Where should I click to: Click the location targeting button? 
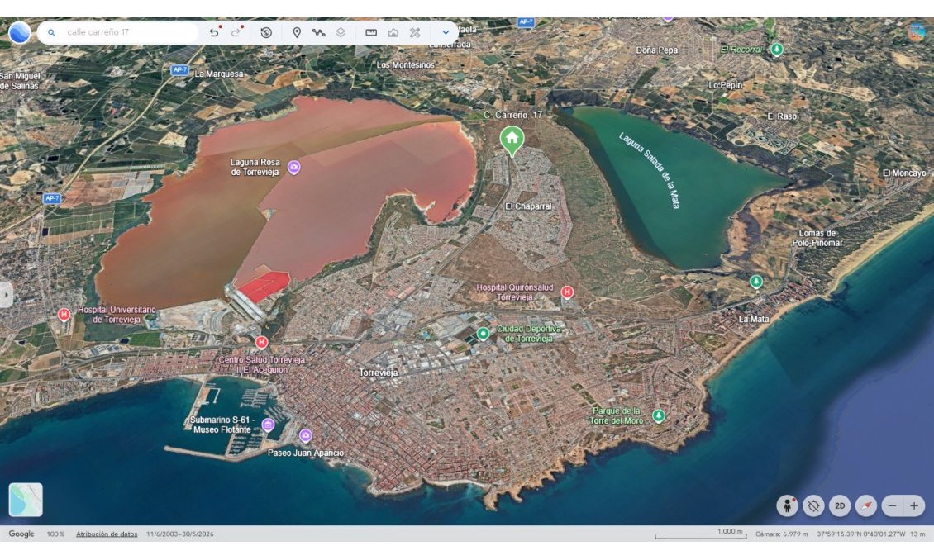coord(813,505)
